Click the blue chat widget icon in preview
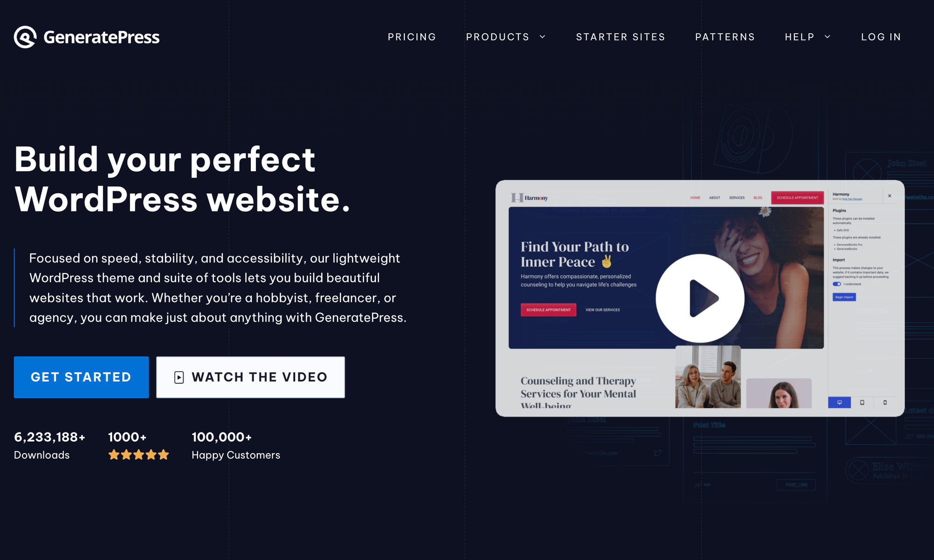 839,401
